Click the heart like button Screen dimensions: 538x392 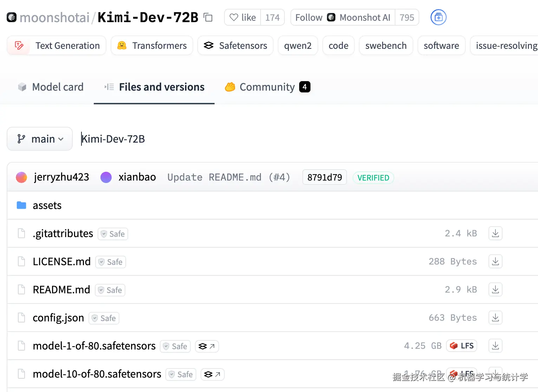tap(243, 17)
